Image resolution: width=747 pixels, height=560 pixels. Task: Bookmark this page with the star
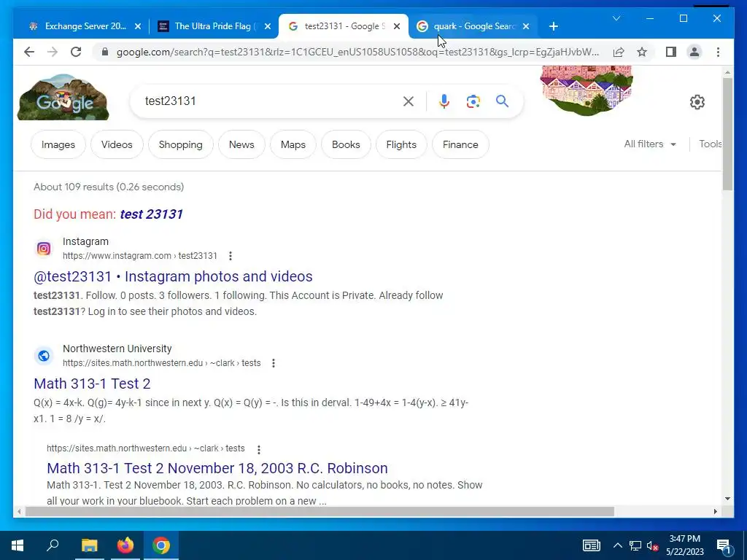[642, 52]
